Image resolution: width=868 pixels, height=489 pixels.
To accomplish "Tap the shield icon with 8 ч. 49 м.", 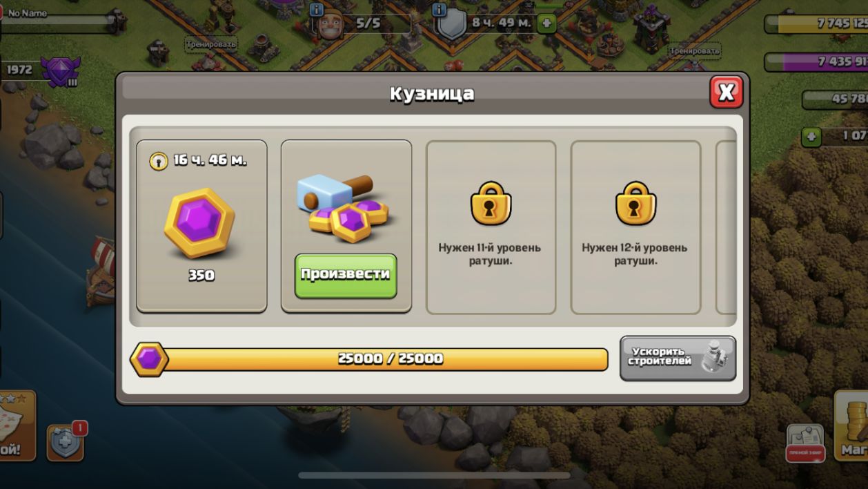I will pos(452,26).
